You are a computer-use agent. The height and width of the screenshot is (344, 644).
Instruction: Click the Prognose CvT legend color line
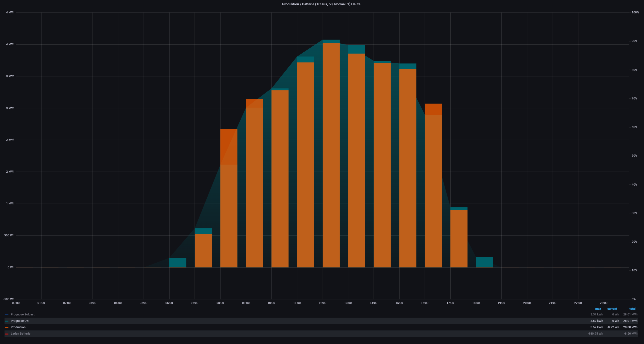(7, 321)
